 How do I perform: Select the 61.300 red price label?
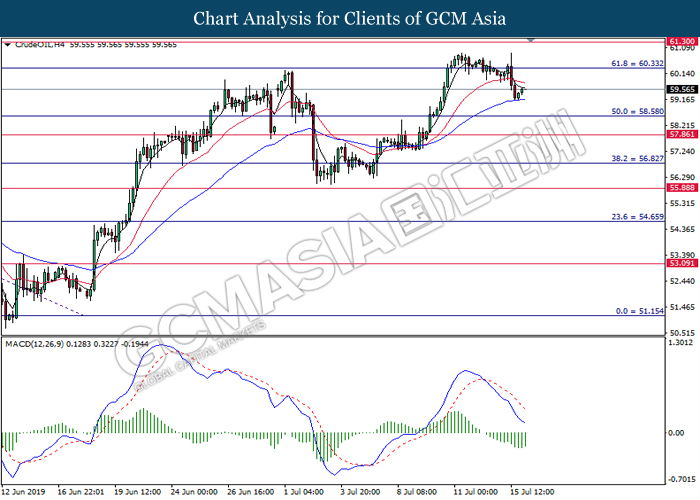pyautogui.click(x=682, y=41)
